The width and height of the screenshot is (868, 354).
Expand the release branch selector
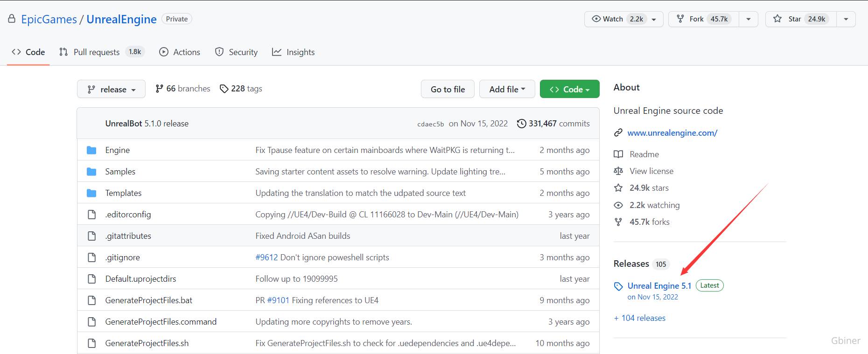111,89
